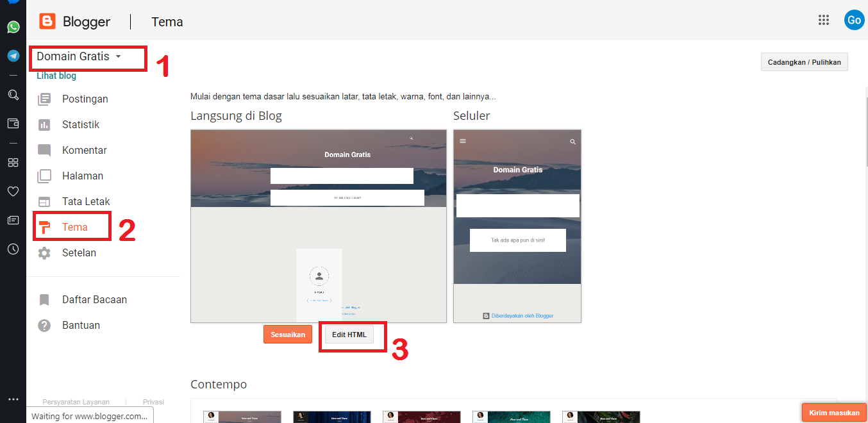
Task: Open WhatsApp in the browser sidebar
Action: [x=13, y=27]
